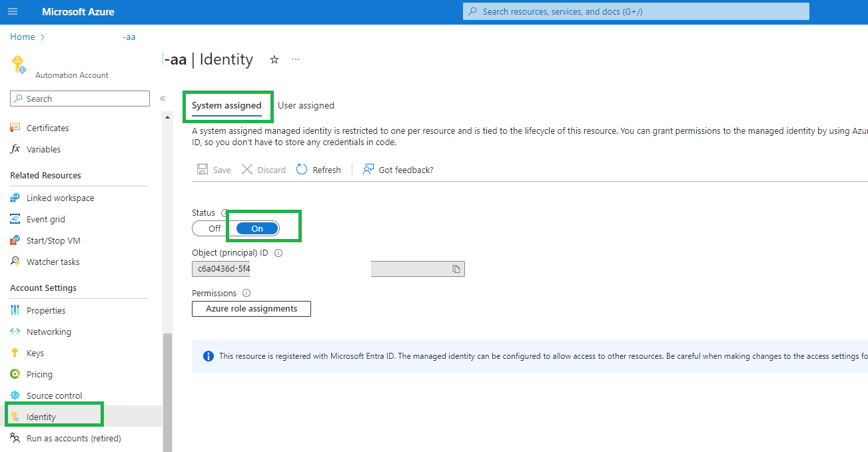
Task: Click the Home breadcrumb link
Action: (x=23, y=37)
